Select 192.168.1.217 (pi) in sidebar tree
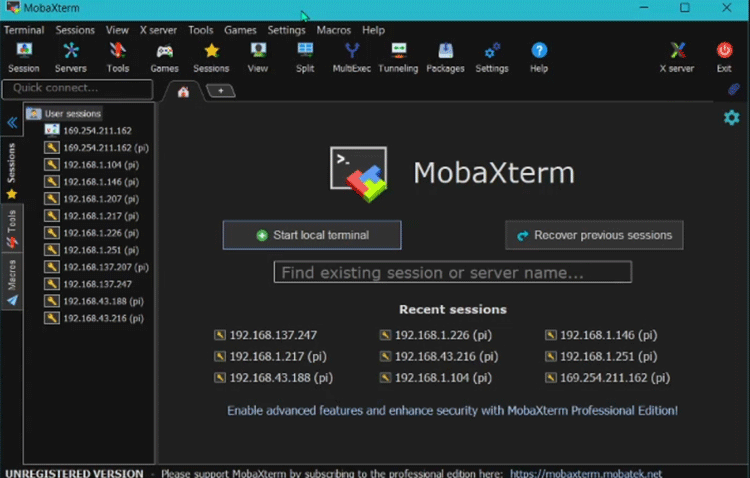Viewport: 750px width, 478px height. [x=92, y=216]
